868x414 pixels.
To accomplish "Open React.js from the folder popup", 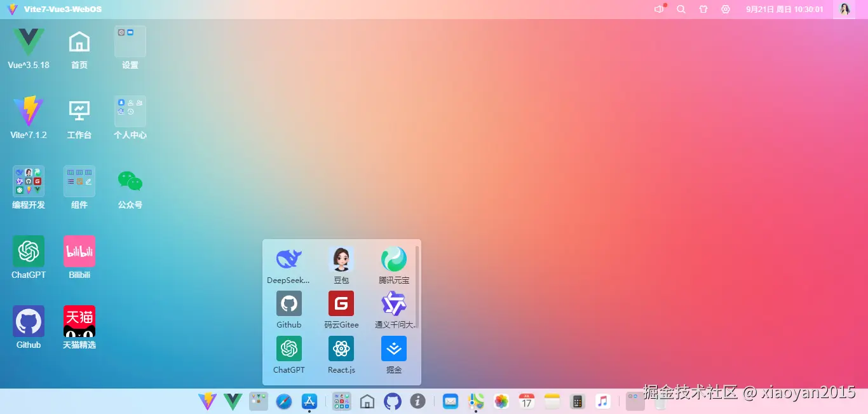I will [341, 348].
